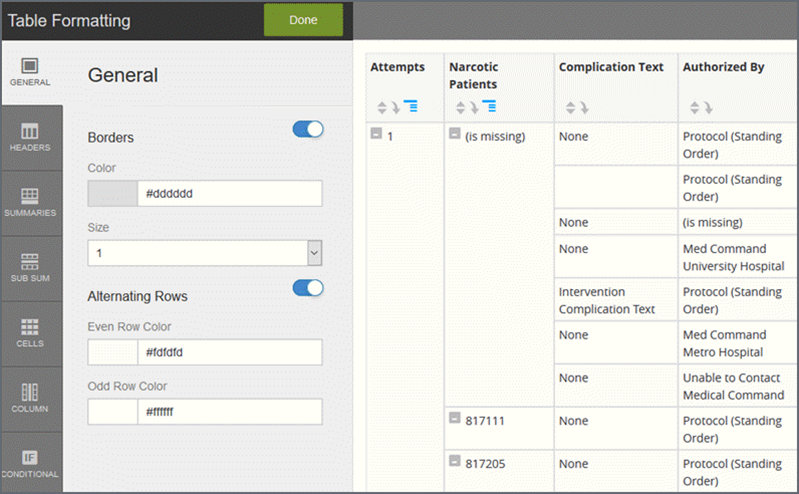The width and height of the screenshot is (799, 494).
Task: Open the Cells formatting section
Action: tap(30, 333)
